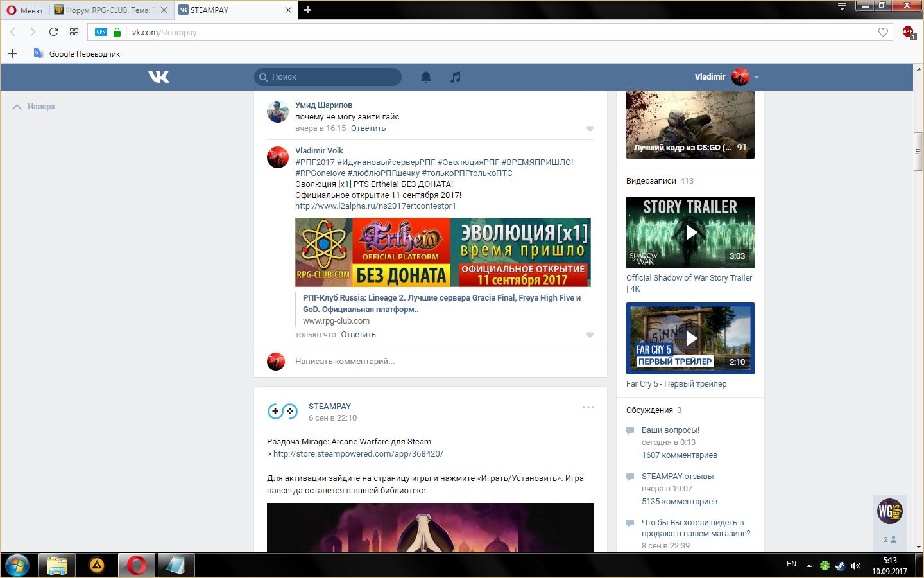Open the store.steampowered.com app link
This screenshot has width=924, height=578.
click(358, 454)
